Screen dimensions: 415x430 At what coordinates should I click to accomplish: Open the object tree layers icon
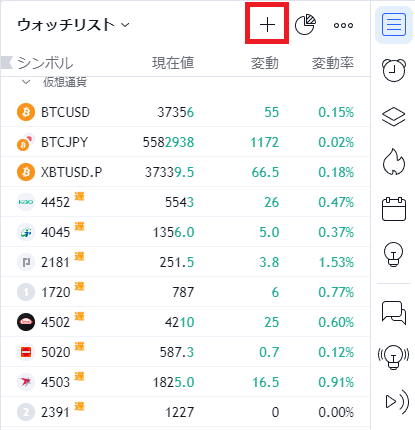coord(394,117)
